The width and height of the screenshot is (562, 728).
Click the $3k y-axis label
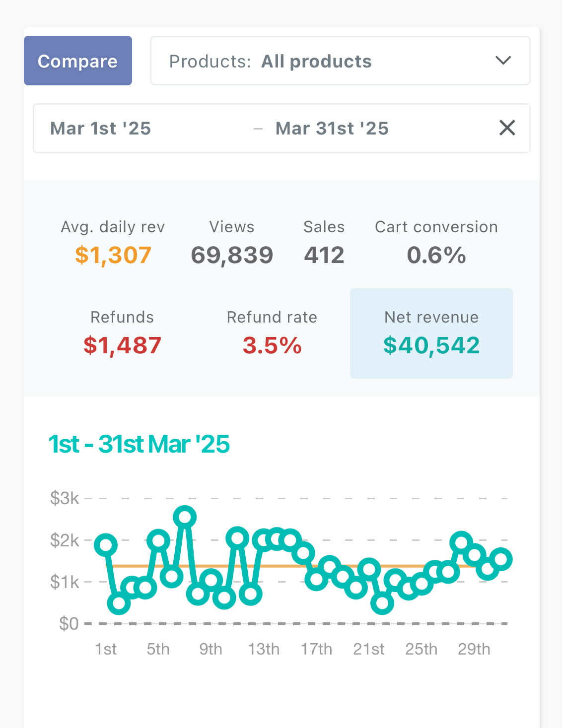(x=65, y=498)
